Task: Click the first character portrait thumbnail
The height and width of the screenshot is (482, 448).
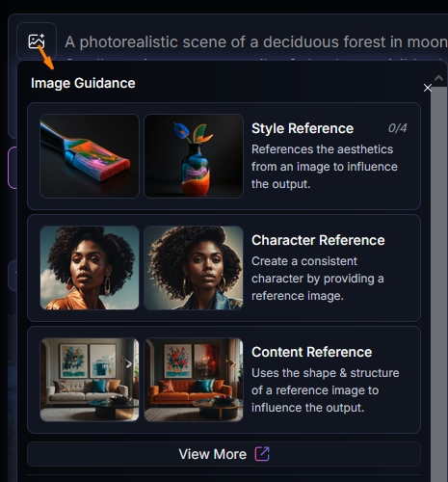Action: [90, 268]
